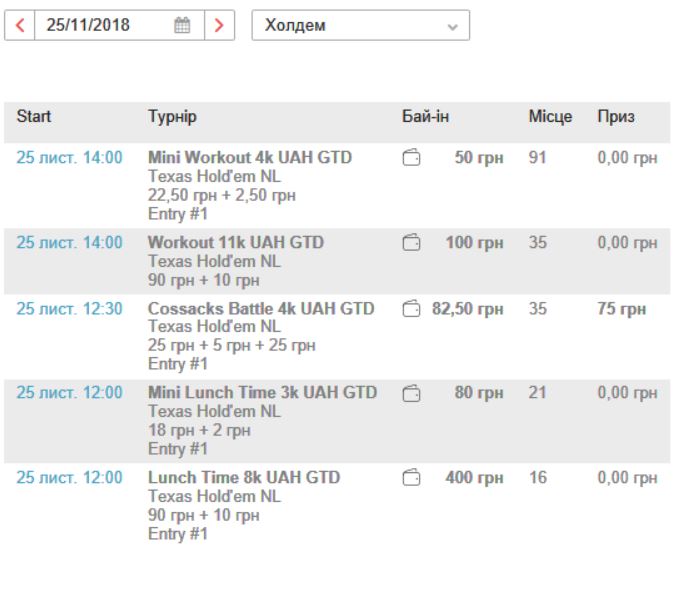
Task: Open Lunch Time 8k UAH GTD start time link
Action: [70, 477]
